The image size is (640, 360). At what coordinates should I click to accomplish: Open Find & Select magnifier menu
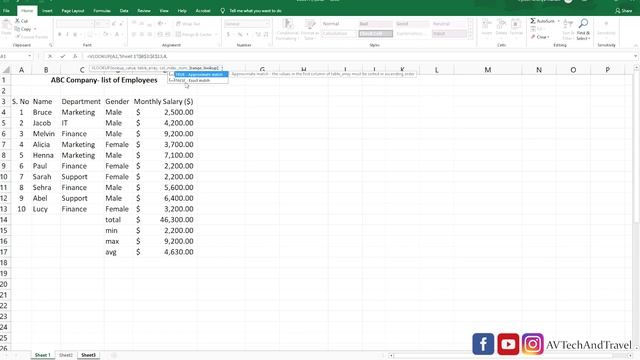(x=583, y=29)
